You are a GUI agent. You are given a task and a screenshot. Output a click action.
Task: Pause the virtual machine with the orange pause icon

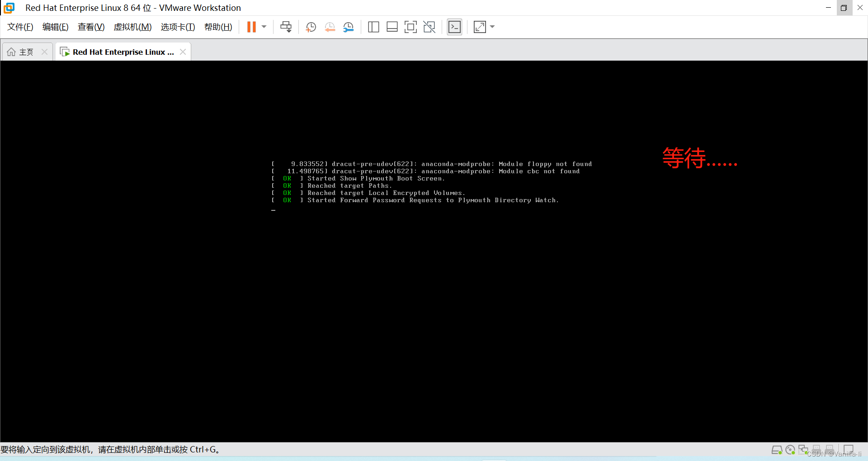coord(251,27)
